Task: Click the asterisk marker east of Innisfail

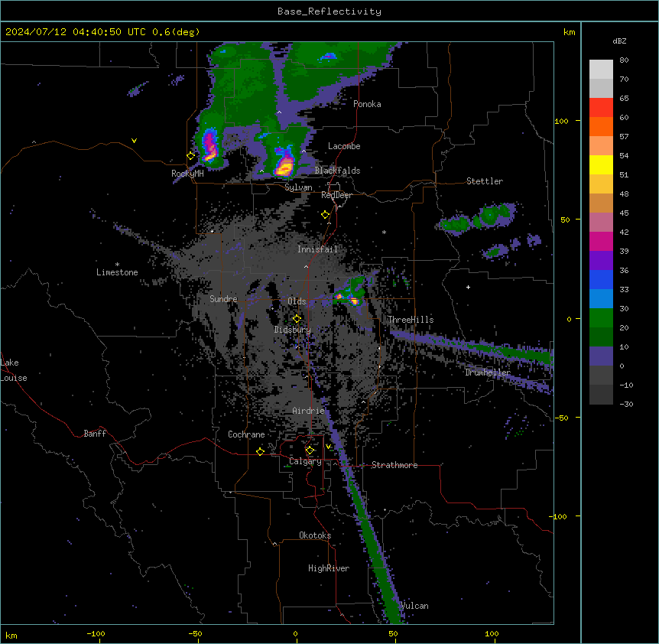Action: coord(384,232)
